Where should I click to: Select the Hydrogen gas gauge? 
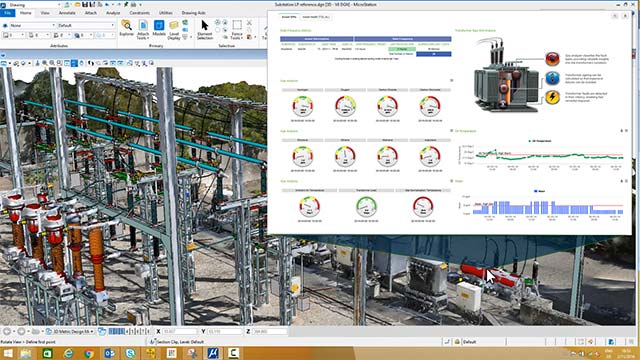pyautogui.click(x=302, y=106)
